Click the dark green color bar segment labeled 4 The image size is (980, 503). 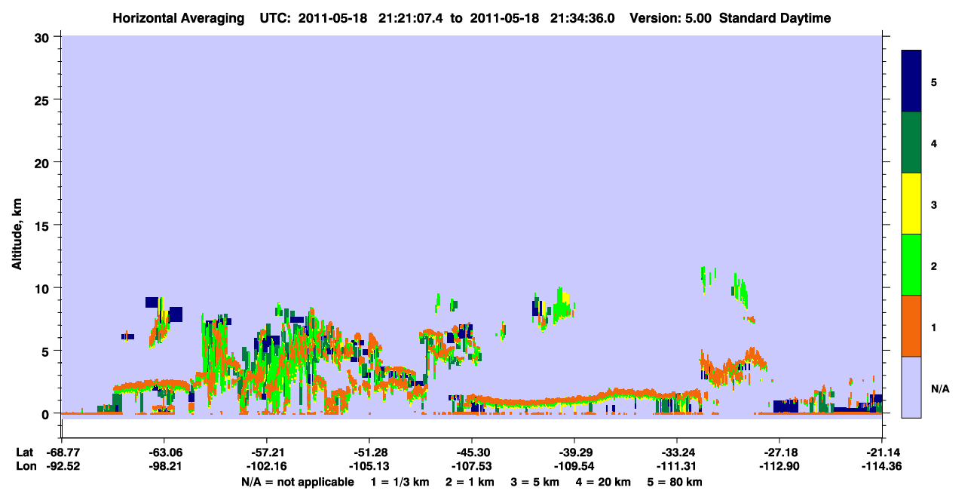(x=911, y=143)
